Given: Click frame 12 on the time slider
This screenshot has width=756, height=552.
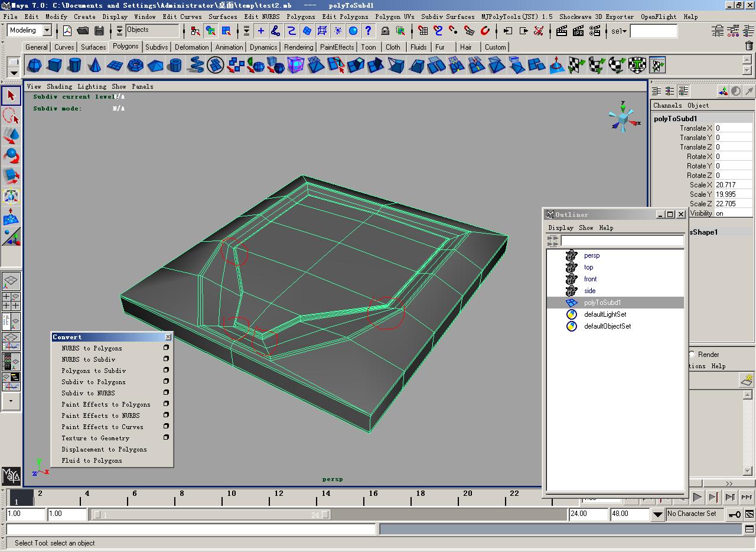Looking at the screenshot, I should [x=279, y=493].
